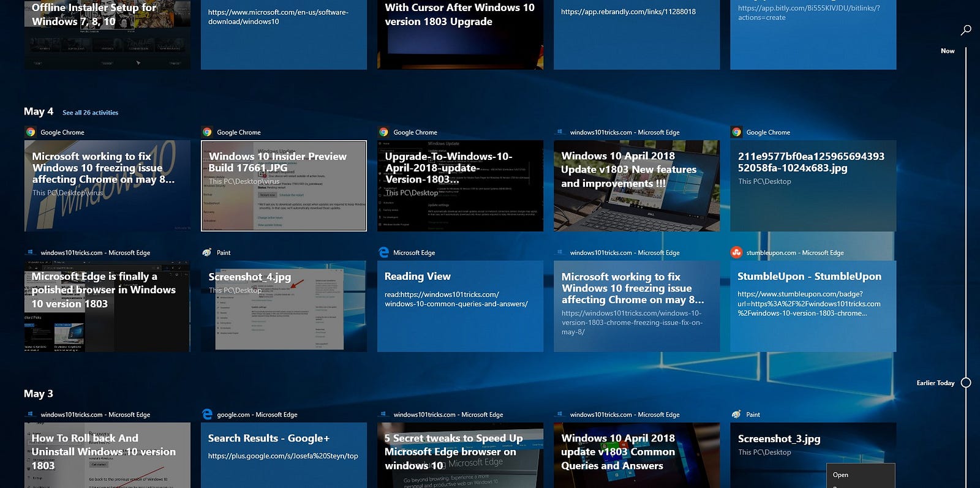Click site icon above Edge card Microsoft working to fix
Viewport: 980px width, 488px height.
[560, 252]
